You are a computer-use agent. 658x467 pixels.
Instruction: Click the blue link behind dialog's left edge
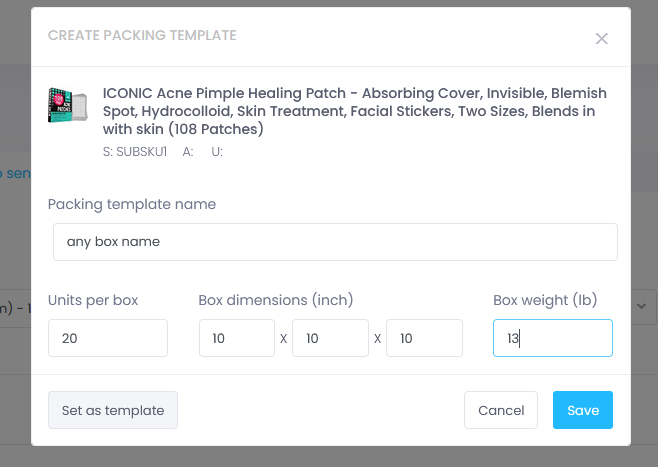[x=15, y=173]
